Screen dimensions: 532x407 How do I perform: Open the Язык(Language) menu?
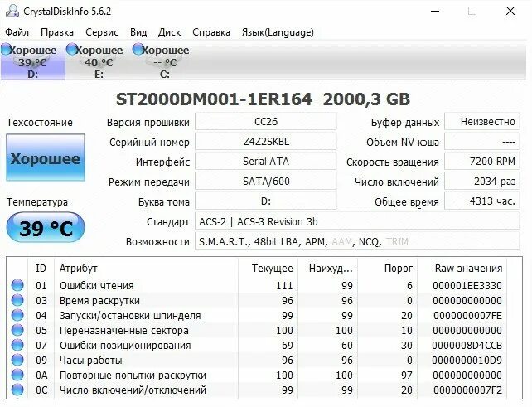tap(278, 32)
